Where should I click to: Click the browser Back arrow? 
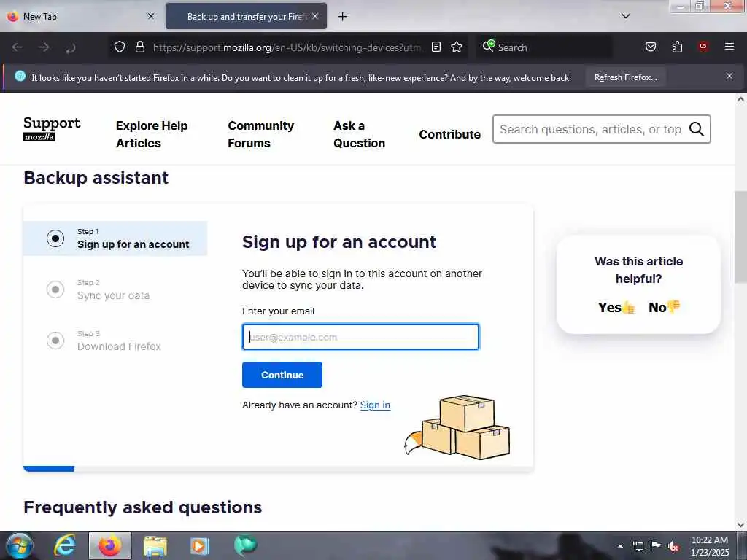click(x=18, y=47)
